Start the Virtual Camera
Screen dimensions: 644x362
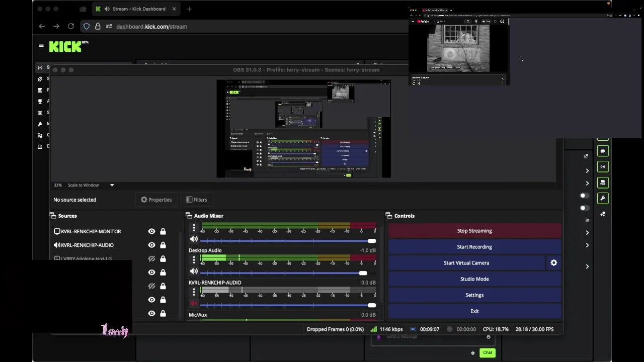[466, 263]
